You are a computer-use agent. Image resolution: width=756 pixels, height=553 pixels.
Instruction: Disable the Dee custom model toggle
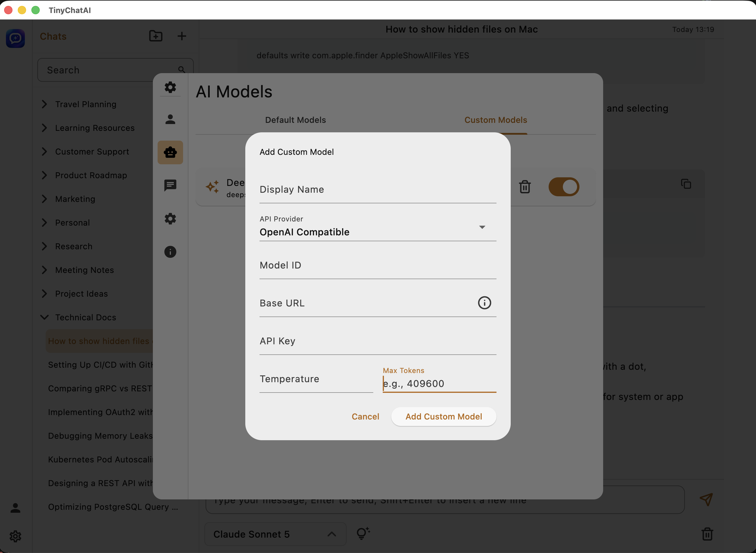(x=564, y=187)
